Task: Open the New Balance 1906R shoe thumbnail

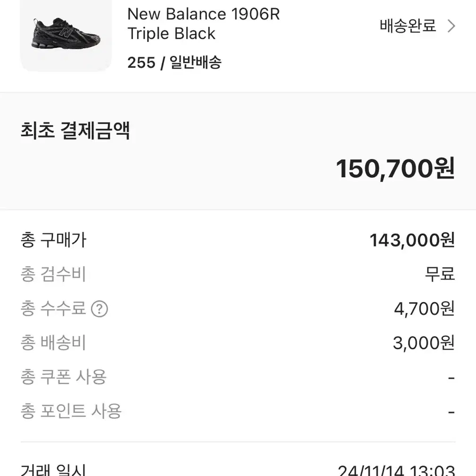Action: tap(66, 35)
